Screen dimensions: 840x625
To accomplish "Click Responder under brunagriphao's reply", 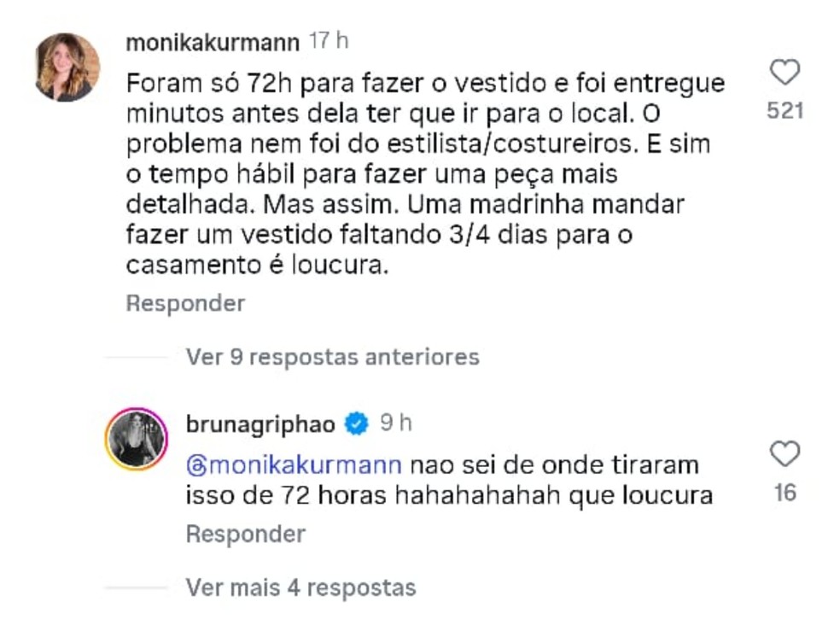I will [x=246, y=534].
